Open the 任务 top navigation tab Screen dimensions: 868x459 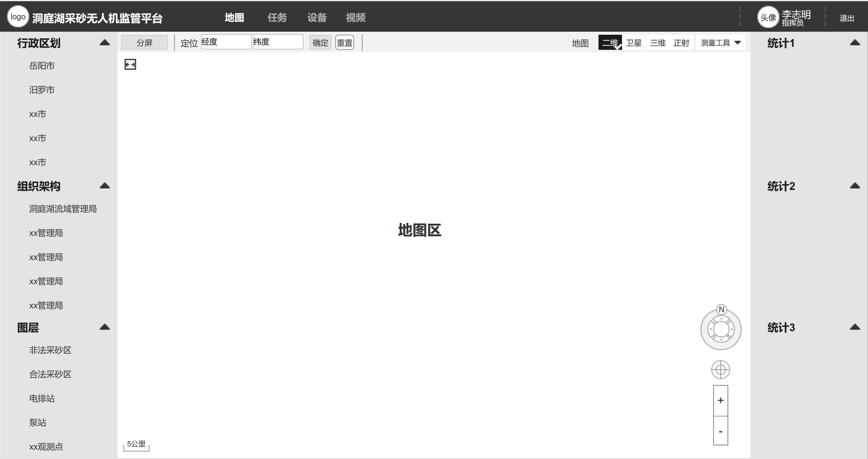277,18
